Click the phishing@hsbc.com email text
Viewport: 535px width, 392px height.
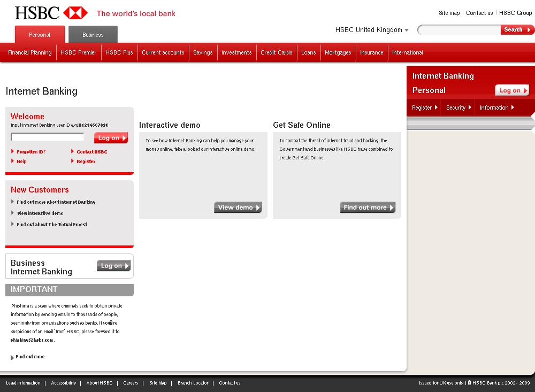click(33, 340)
